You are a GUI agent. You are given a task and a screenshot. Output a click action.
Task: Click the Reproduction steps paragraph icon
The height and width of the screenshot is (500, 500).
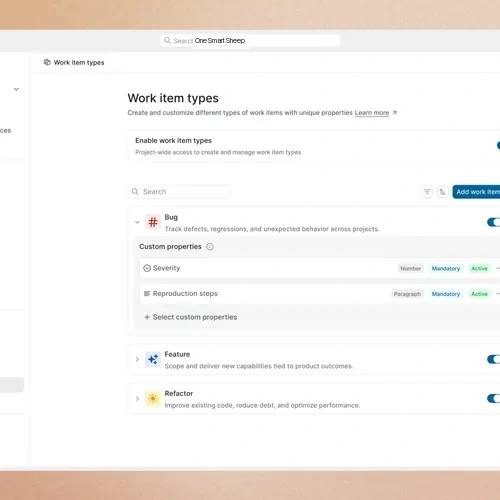(x=147, y=293)
